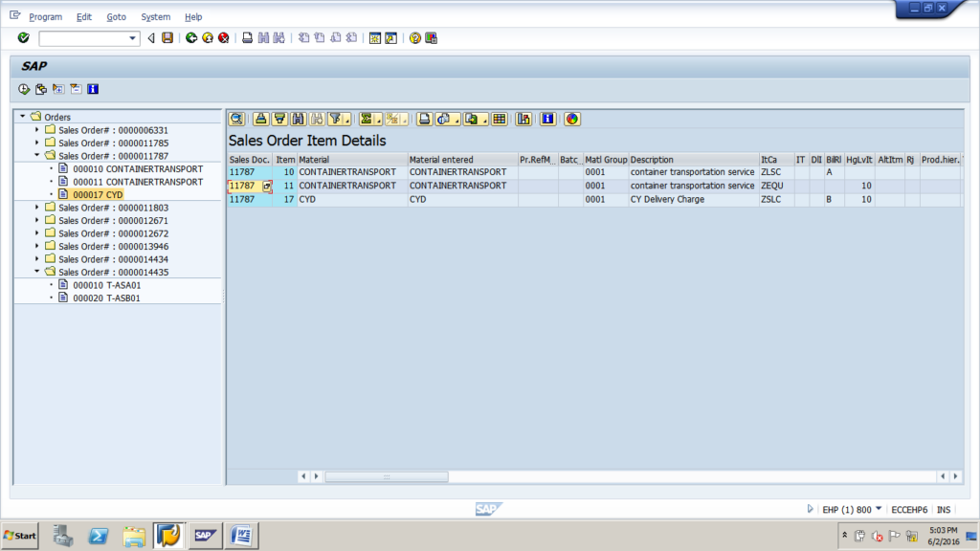Click the Back green arrow icon

[x=189, y=38]
